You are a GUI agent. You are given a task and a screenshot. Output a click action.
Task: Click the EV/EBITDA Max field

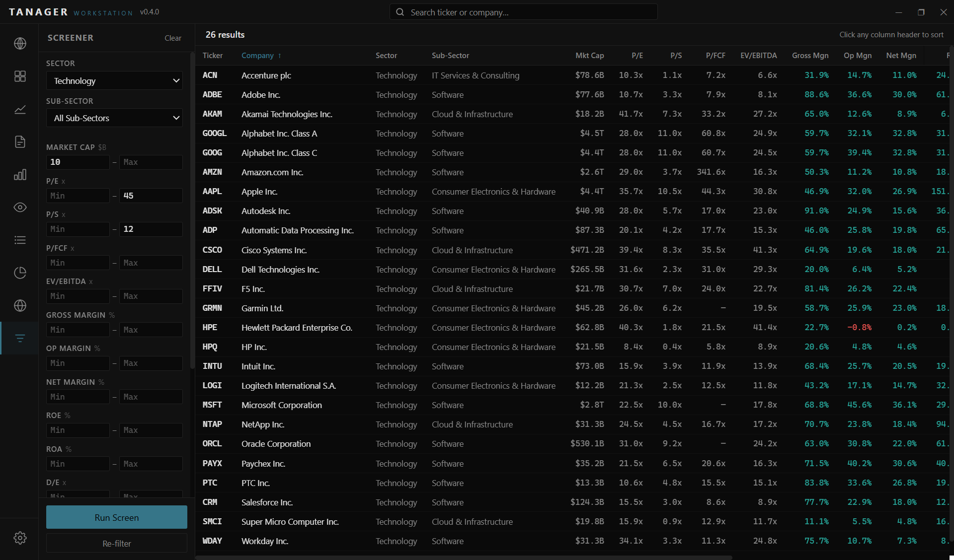(x=151, y=296)
